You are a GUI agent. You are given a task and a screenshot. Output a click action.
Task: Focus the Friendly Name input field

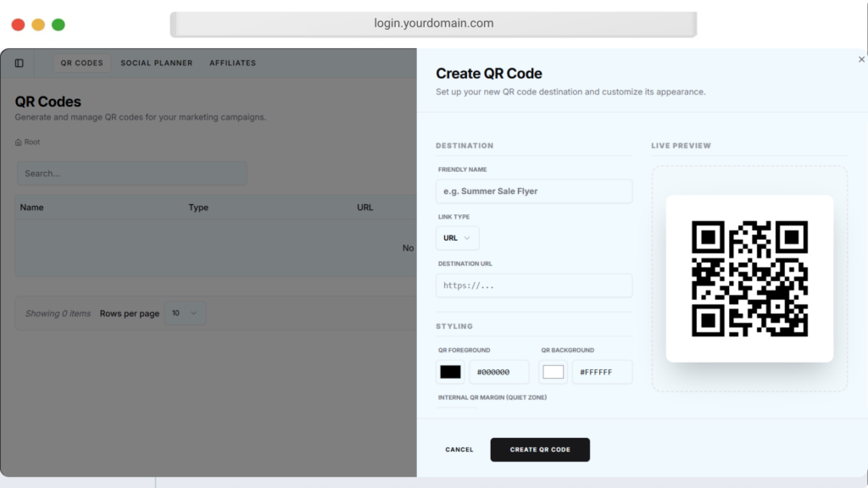pyautogui.click(x=534, y=191)
